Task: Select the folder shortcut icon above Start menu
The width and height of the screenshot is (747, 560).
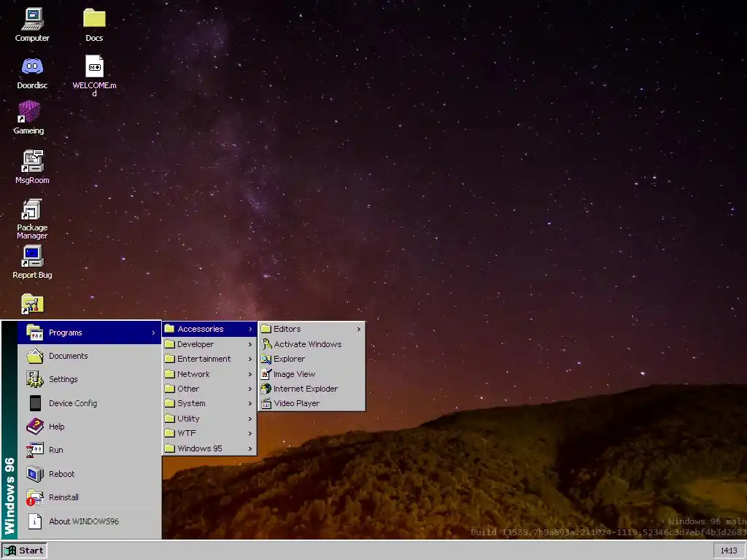Action: pos(32,304)
